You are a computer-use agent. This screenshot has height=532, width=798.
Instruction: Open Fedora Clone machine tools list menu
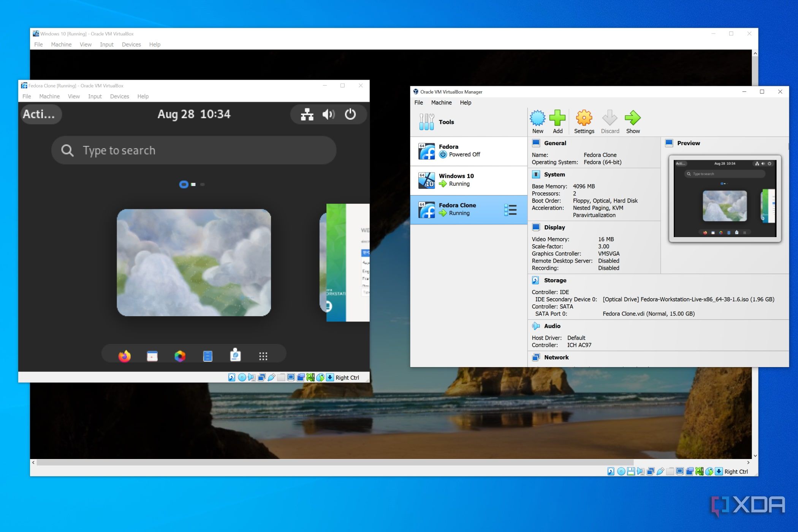click(510, 210)
